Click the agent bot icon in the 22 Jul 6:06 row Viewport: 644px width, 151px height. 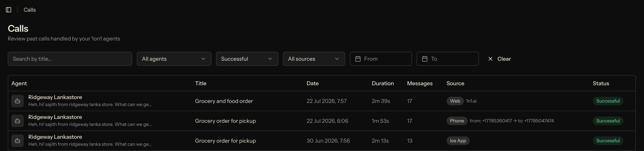click(17, 121)
